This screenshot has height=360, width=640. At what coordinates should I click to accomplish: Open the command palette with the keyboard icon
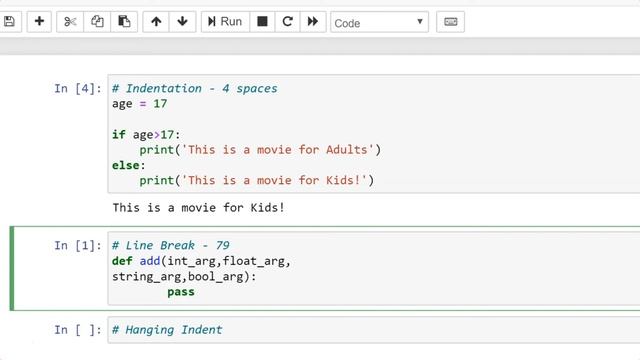(x=451, y=22)
